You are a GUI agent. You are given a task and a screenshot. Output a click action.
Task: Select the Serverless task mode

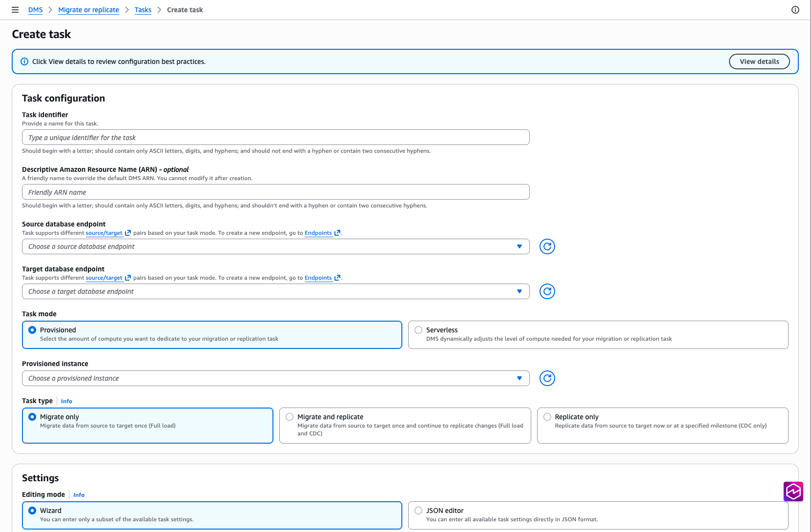(x=418, y=329)
